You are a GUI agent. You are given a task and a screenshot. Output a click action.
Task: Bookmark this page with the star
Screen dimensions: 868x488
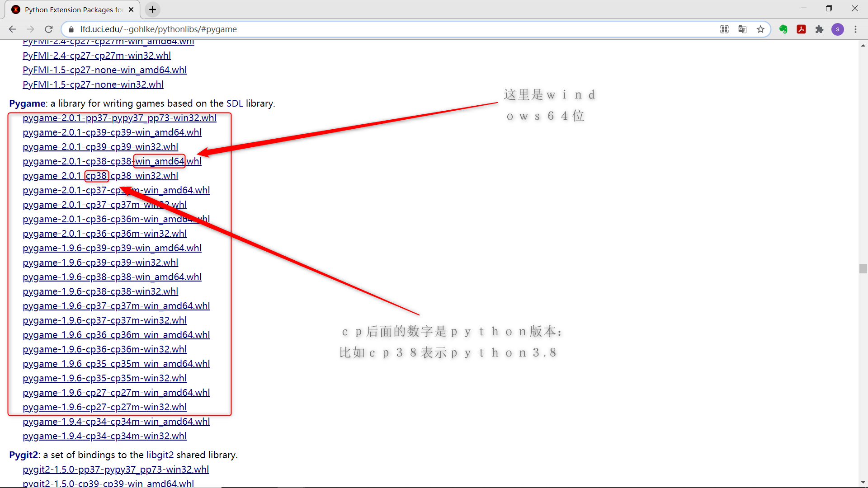coord(761,29)
